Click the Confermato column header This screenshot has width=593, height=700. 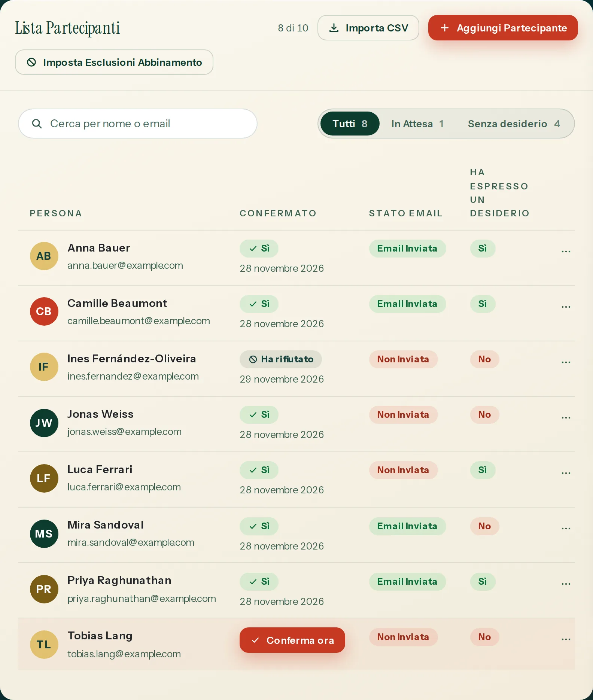278,213
